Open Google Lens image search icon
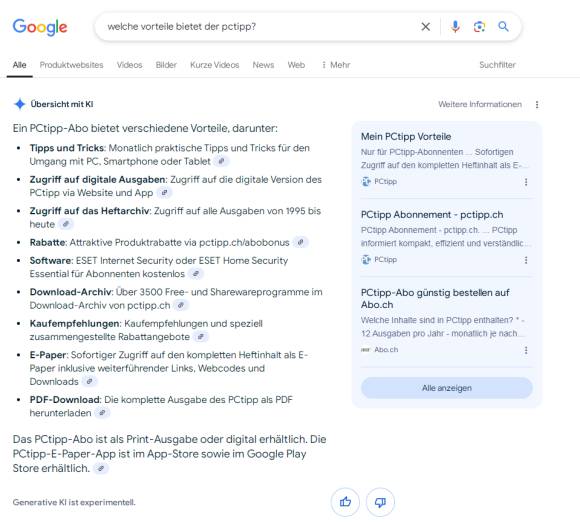 [479, 27]
